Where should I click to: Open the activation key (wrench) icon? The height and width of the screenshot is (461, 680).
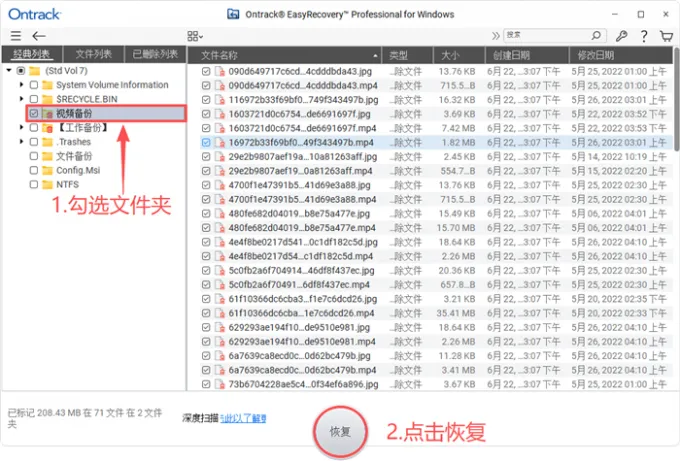(621, 36)
